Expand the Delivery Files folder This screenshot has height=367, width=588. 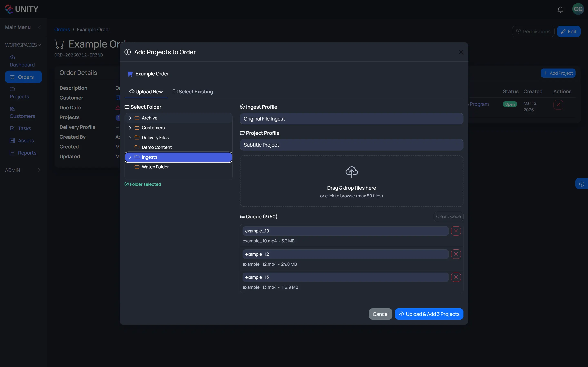pyautogui.click(x=130, y=137)
